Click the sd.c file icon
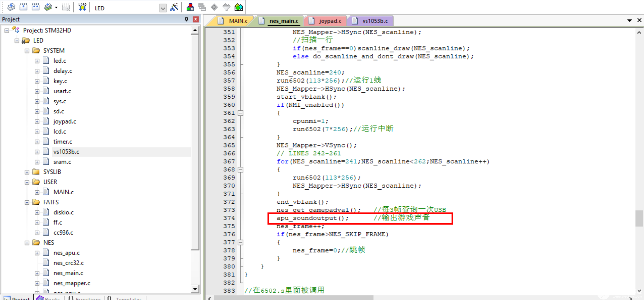This screenshot has height=300, width=644. coord(46,111)
